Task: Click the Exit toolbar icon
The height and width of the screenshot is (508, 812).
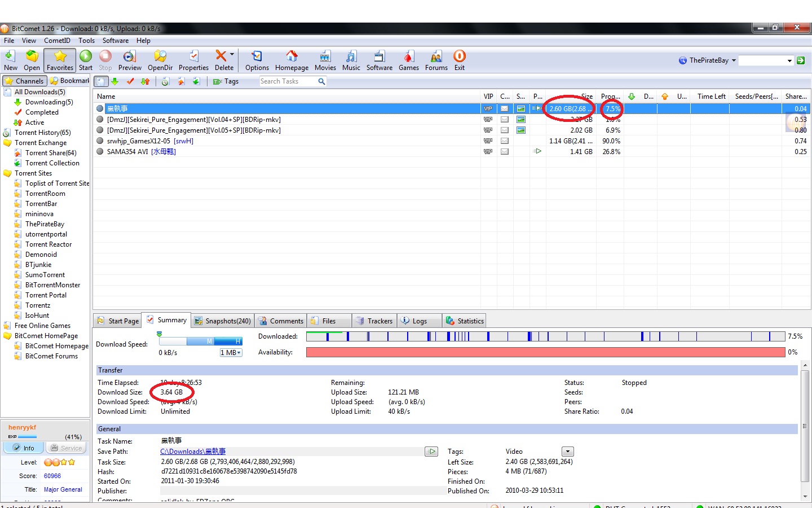Action: tap(460, 60)
